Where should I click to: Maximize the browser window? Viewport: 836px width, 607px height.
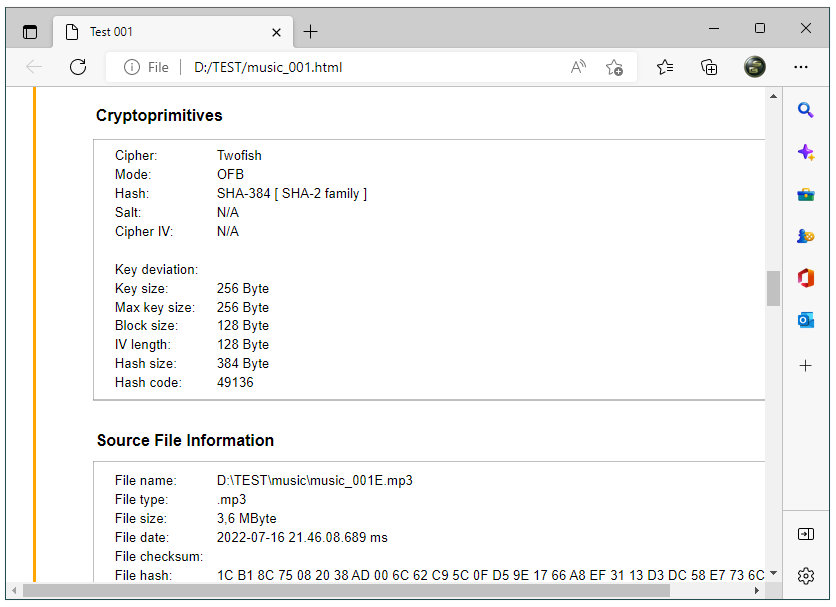pyautogui.click(x=760, y=28)
